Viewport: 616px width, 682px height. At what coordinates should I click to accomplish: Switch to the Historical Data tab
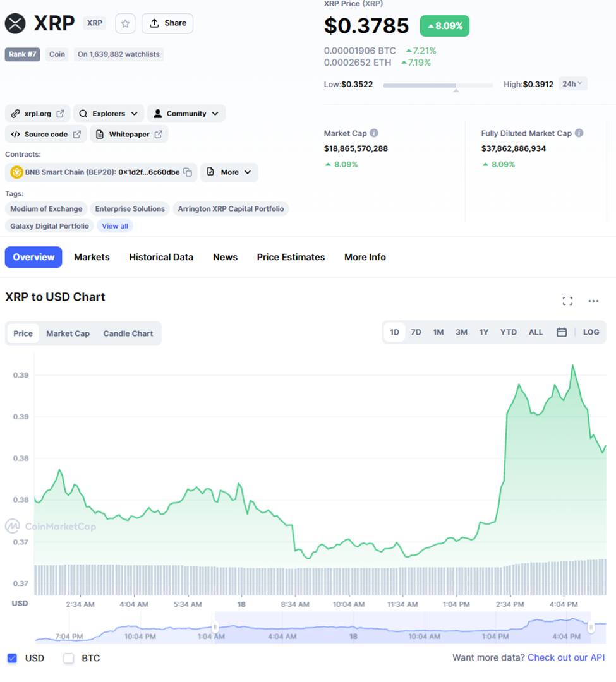pyautogui.click(x=161, y=258)
